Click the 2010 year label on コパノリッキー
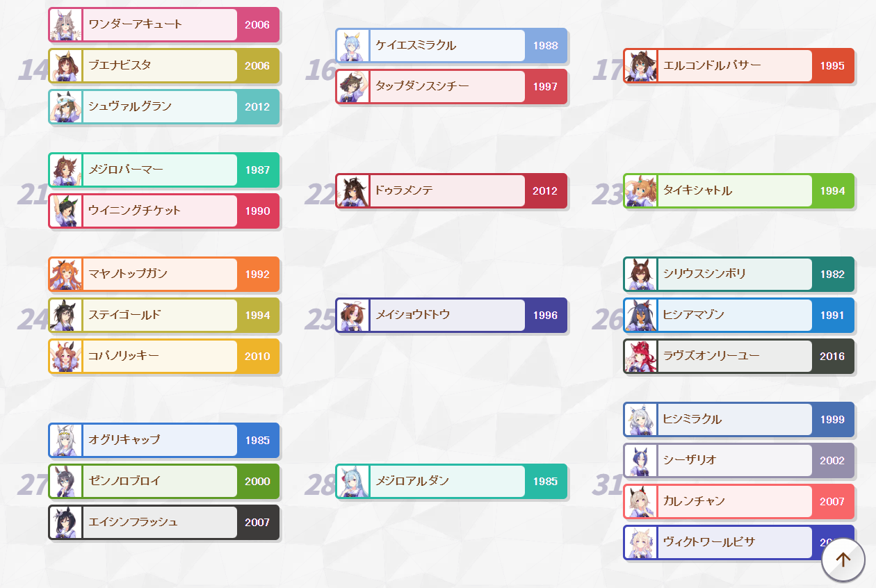This screenshot has width=876, height=588. (257, 357)
